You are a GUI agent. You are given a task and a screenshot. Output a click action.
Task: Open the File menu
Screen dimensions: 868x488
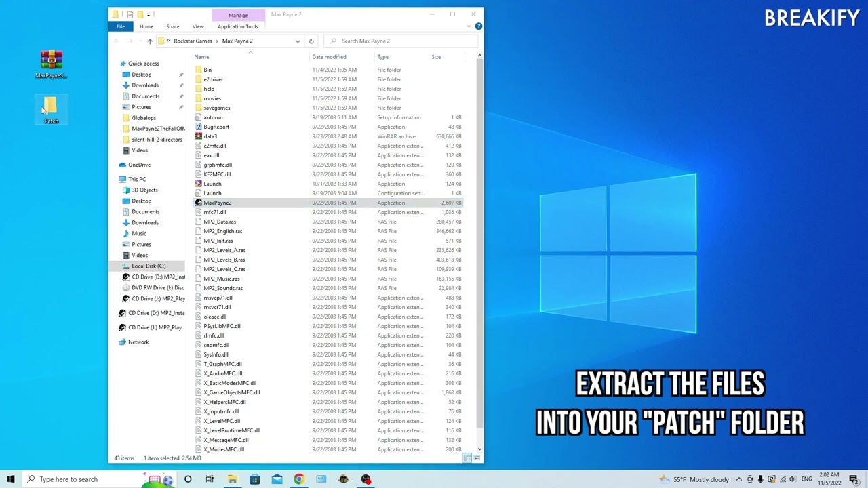[x=121, y=26]
